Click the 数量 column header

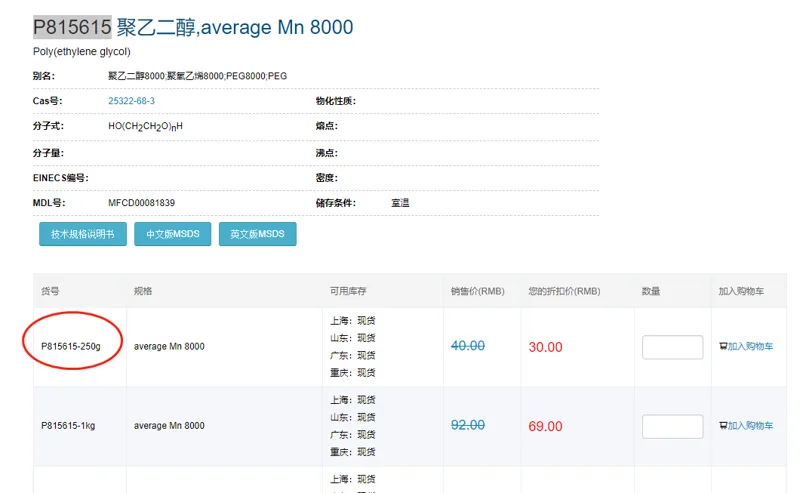pos(651,291)
